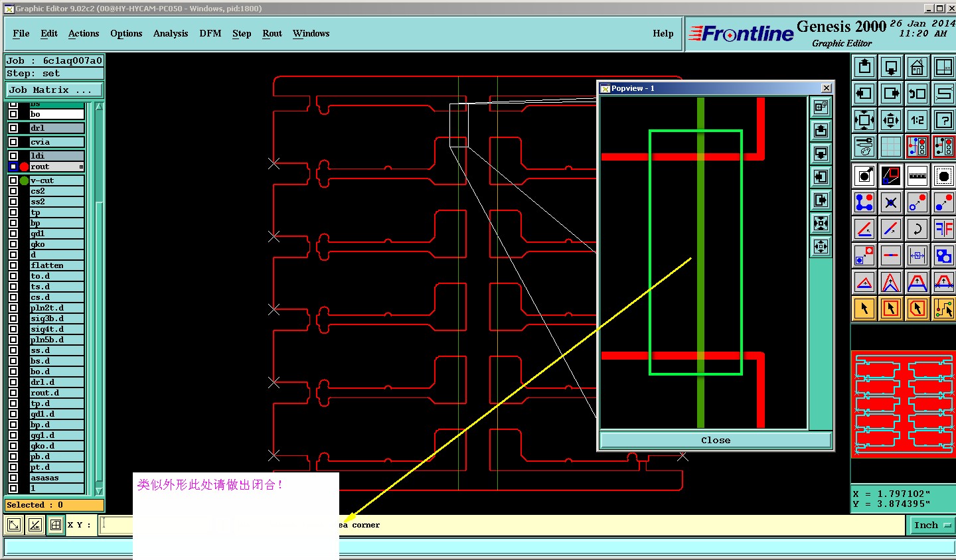This screenshot has height=560, width=956.
Task: Open the Analysis menu
Action: coord(171,33)
